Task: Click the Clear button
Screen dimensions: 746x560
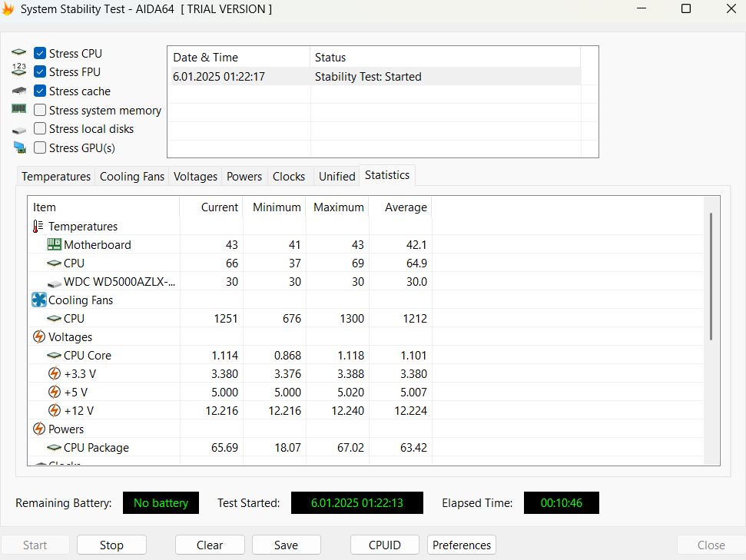Action: (x=210, y=545)
